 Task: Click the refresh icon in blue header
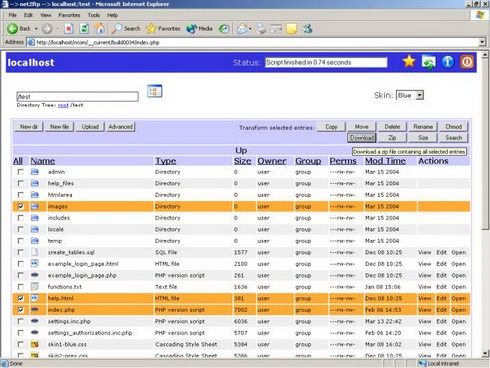point(428,62)
